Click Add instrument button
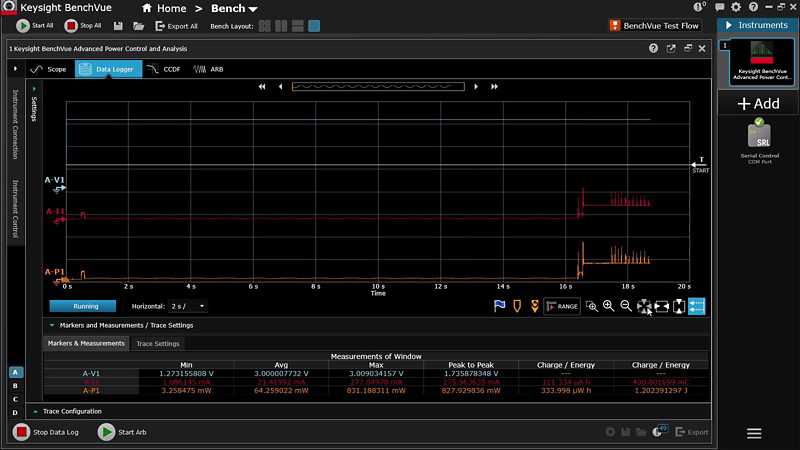This screenshot has width=800, height=450. coord(758,104)
